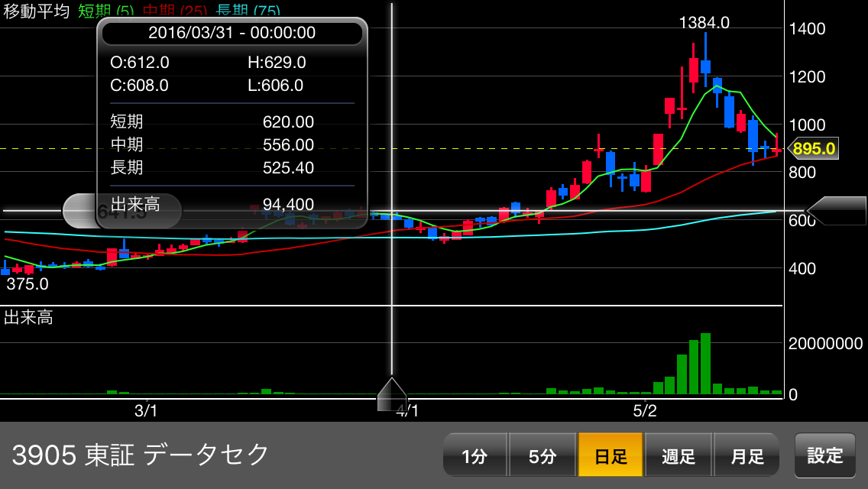Click the 1384.0 high price label
The image size is (868, 489).
click(704, 23)
